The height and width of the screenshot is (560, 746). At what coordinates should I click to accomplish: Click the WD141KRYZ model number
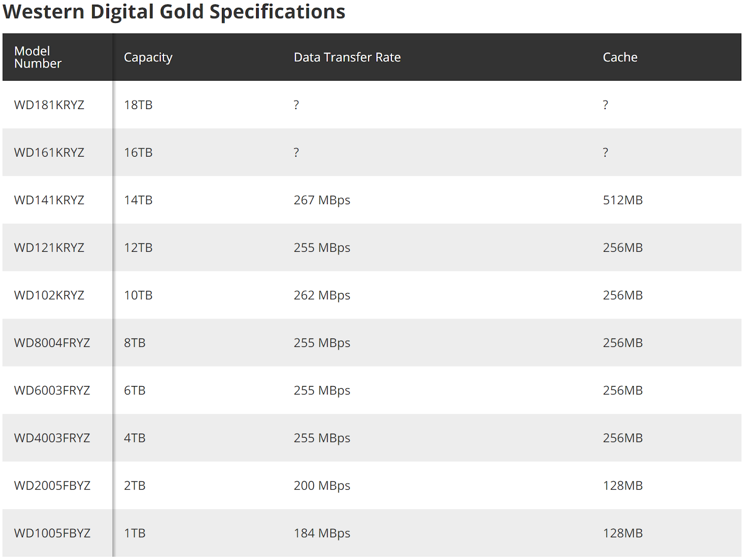[x=49, y=200]
